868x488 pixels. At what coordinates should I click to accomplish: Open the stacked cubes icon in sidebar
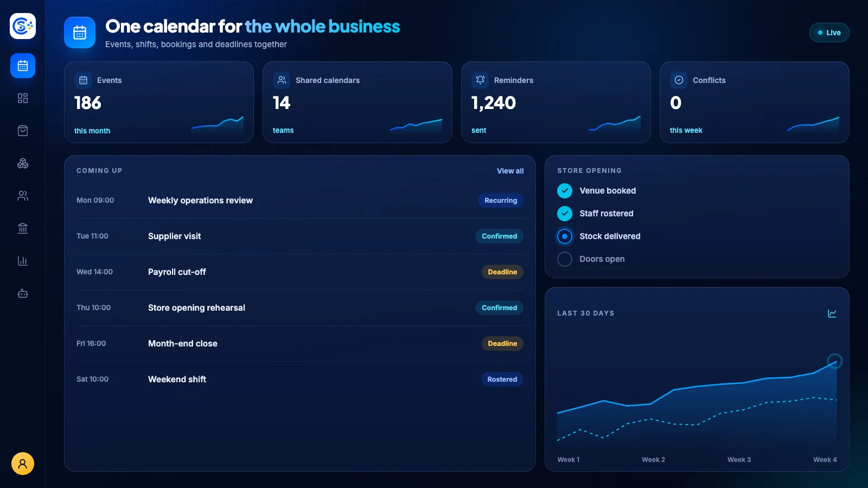(23, 163)
